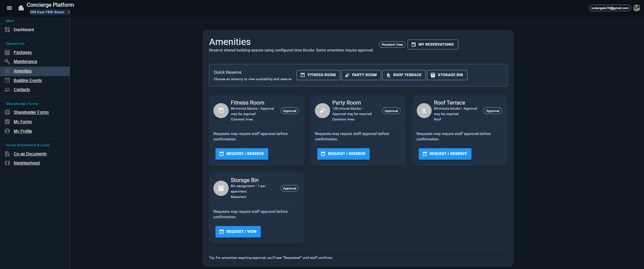Click Request / Reserve for Party Room
Viewport: 644px width, 269px height.
[x=343, y=154]
